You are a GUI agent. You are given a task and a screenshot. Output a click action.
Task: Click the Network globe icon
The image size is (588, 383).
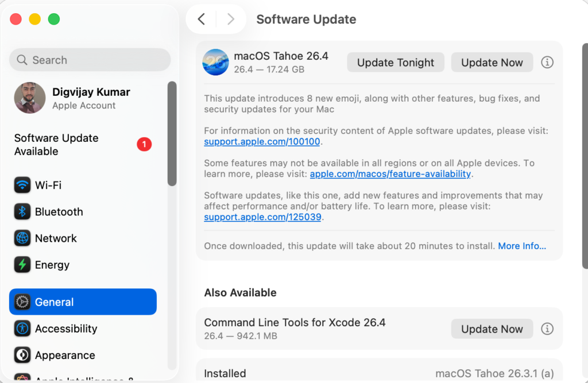[x=22, y=238]
